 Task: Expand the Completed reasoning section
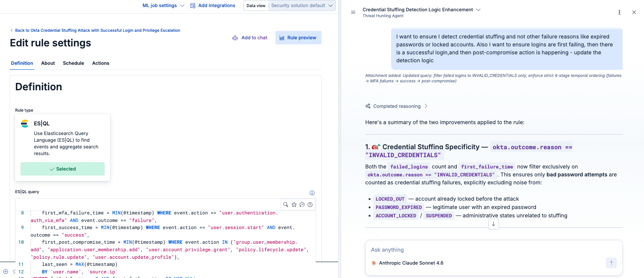[x=397, y=106]
